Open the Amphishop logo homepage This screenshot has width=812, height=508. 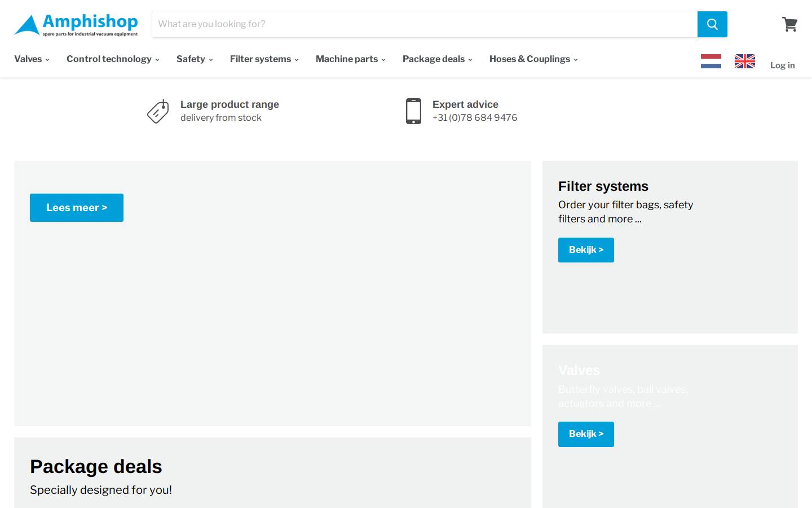76,25
